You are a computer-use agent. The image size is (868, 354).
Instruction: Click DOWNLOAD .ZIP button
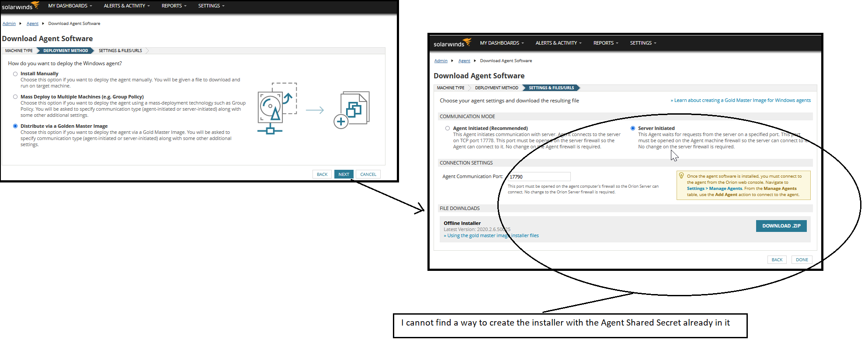coord(781,226)
